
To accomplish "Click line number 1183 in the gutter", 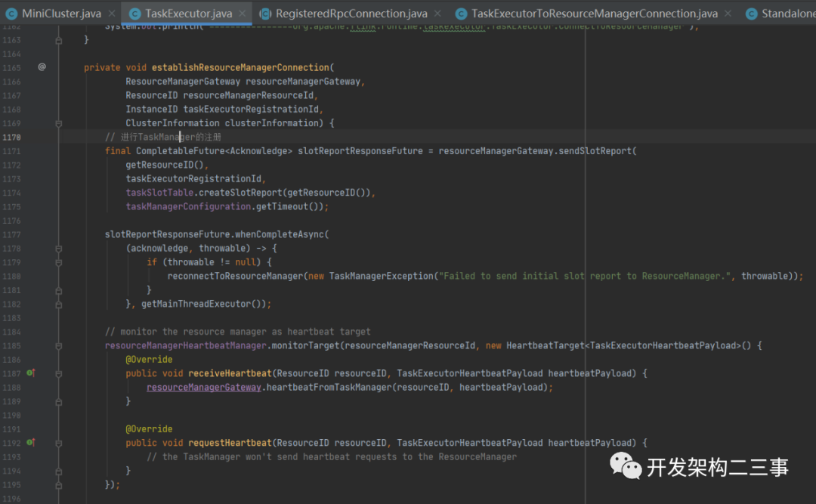I will tap(11, 318).
